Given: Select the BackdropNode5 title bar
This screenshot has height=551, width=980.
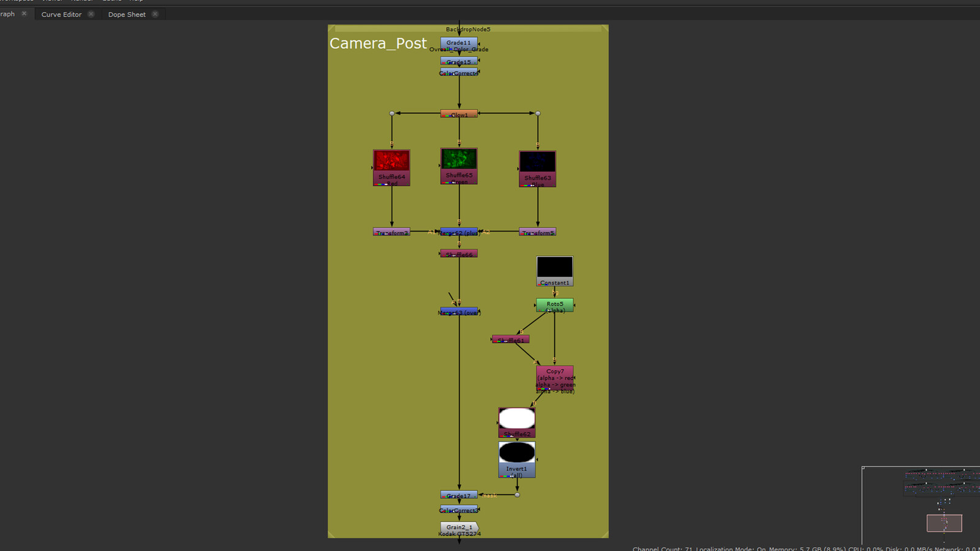Looking at the screenshot, I should (468, 29).
